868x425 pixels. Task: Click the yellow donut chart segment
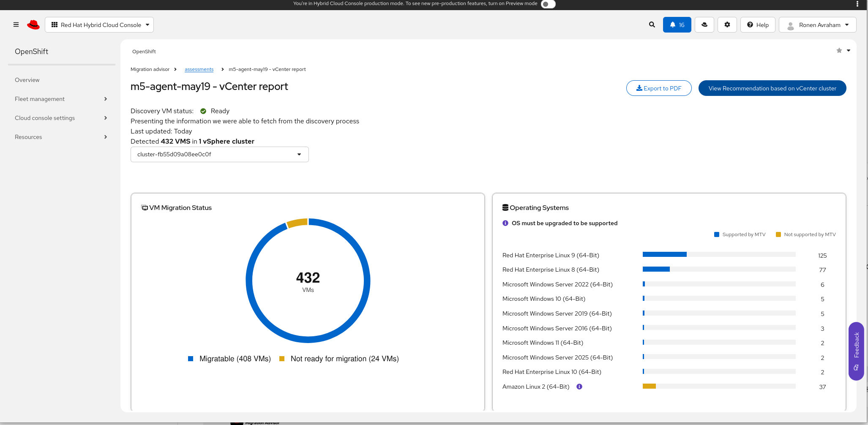[297, 223]
